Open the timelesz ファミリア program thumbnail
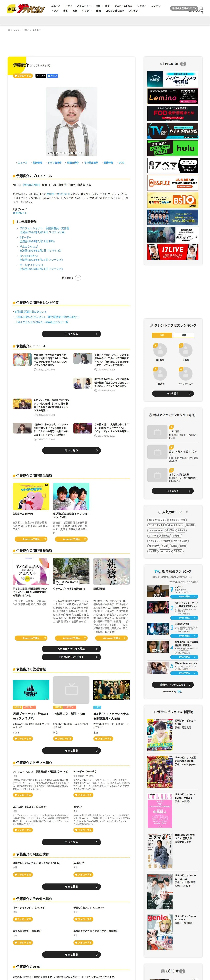This screenshot has width=210, height=980. pos(31,690)
